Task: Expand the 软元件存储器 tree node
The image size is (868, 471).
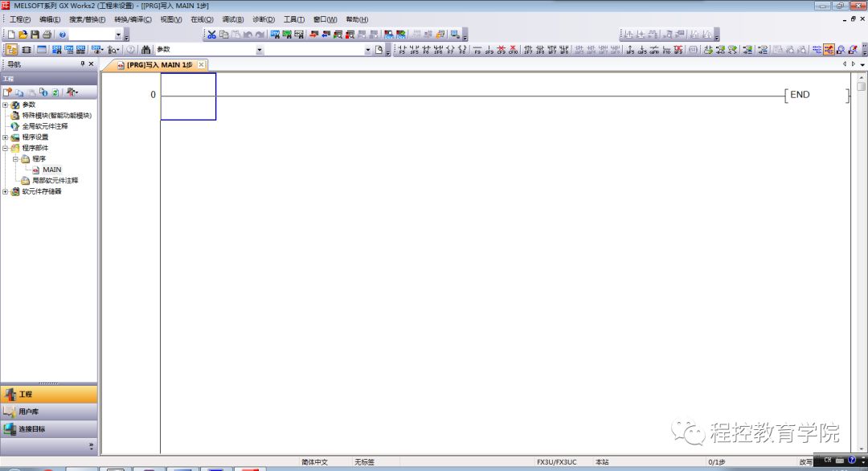Action: pyautogui.click(x=6, y=191)
